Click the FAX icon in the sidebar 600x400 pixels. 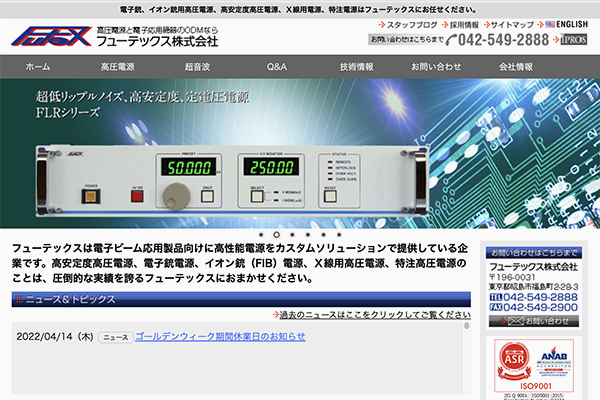496,307
